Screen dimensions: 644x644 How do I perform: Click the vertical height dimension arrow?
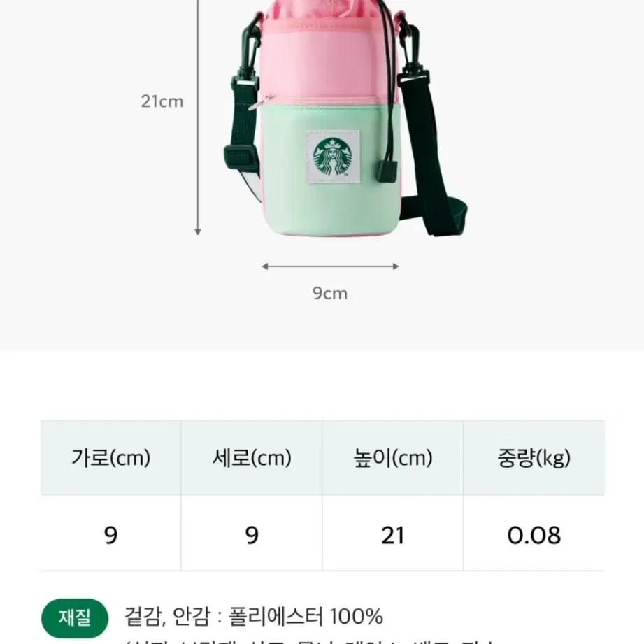click(x=198, y=117)
